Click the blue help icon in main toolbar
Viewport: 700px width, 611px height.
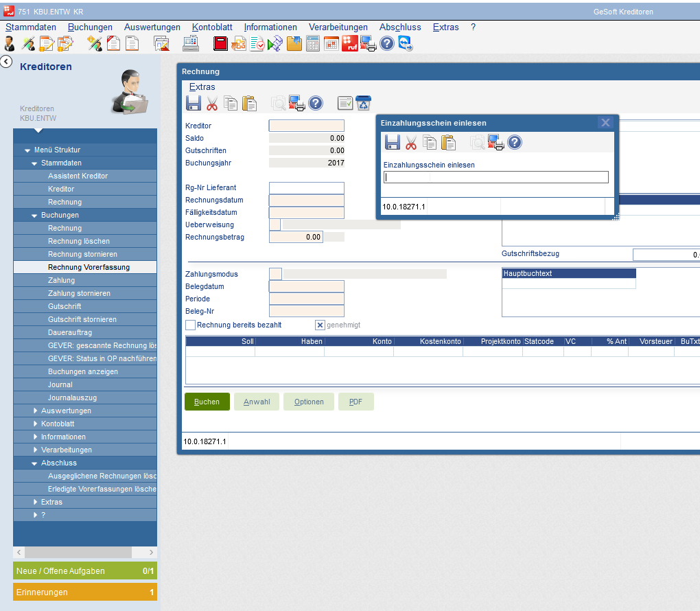coord(387,44)
